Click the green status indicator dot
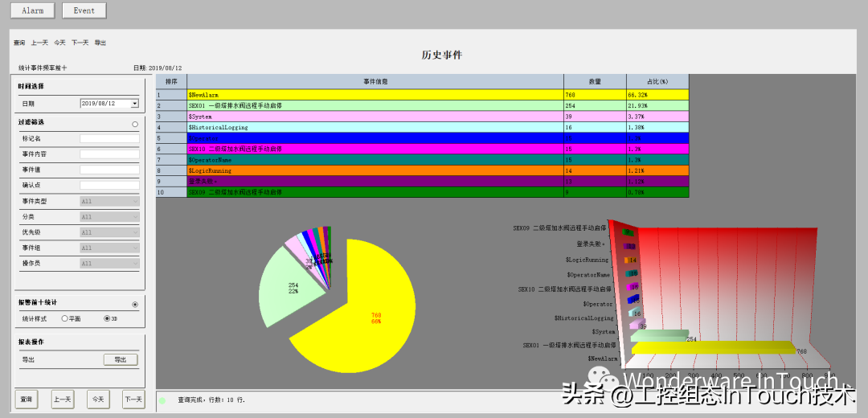 point(162,400)
